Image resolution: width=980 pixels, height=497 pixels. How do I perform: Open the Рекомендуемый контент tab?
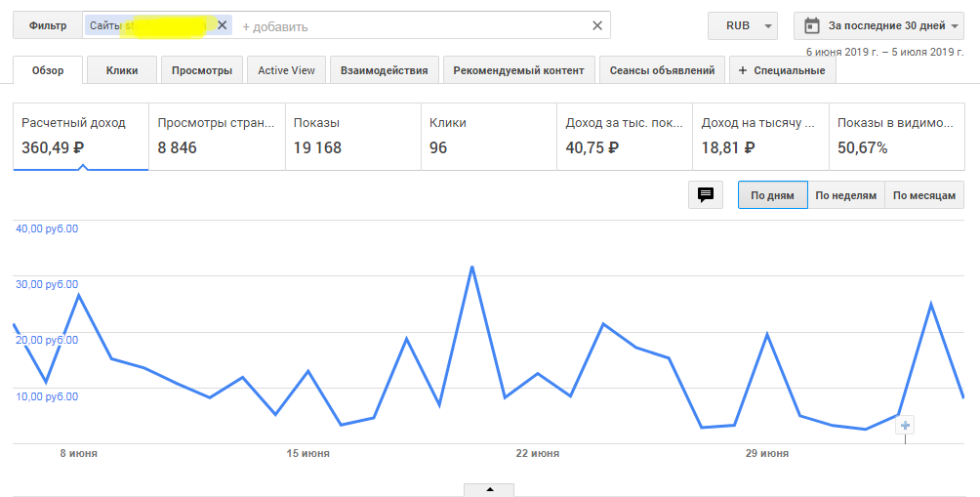[x=518, y=70]
